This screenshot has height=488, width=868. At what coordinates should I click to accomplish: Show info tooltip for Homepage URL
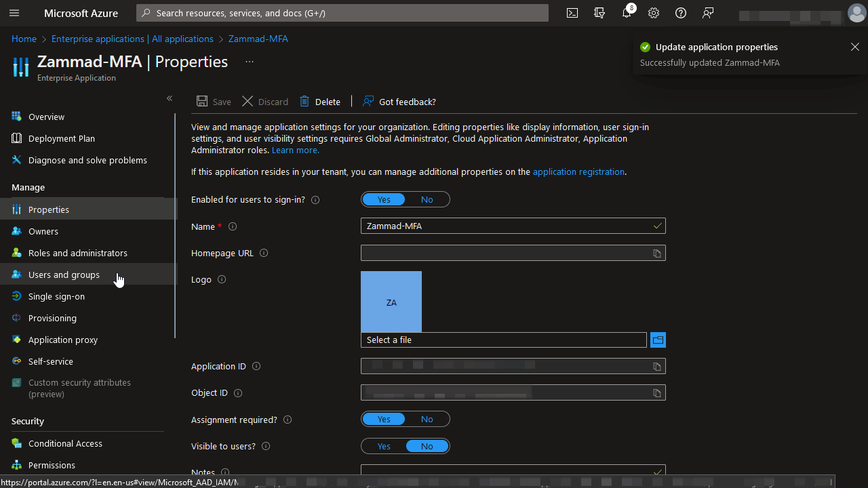pyautogui.click(x=264, y=253)
